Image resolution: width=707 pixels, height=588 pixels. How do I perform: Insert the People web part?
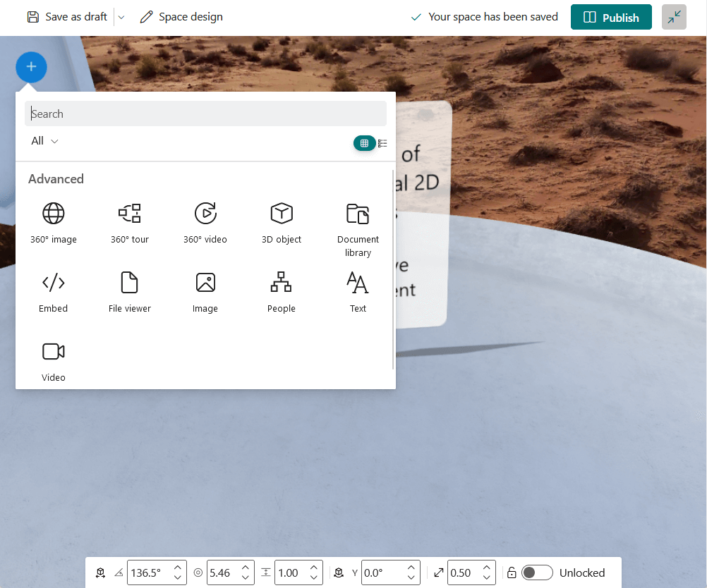(282, 293)
